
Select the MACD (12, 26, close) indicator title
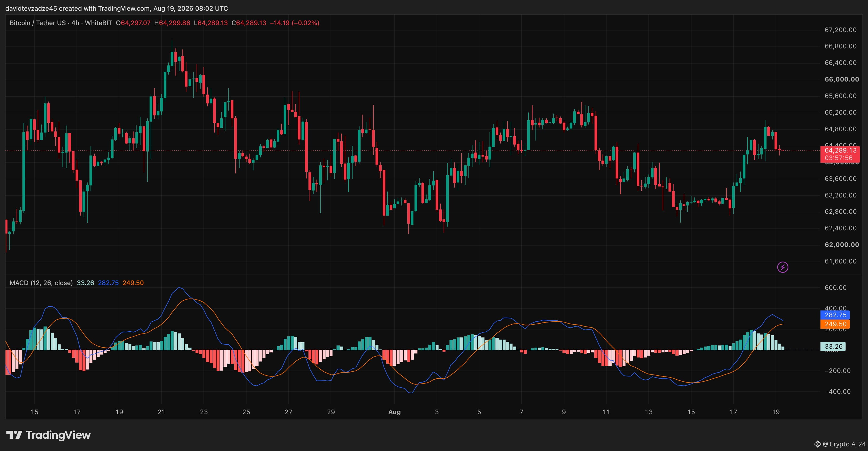(x=41, y=283)
